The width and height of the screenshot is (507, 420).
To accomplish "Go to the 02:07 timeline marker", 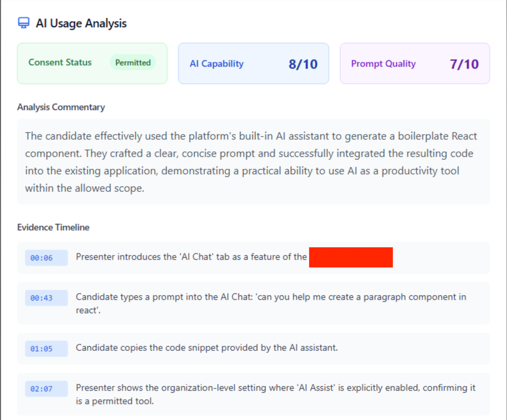I will 46,389.
